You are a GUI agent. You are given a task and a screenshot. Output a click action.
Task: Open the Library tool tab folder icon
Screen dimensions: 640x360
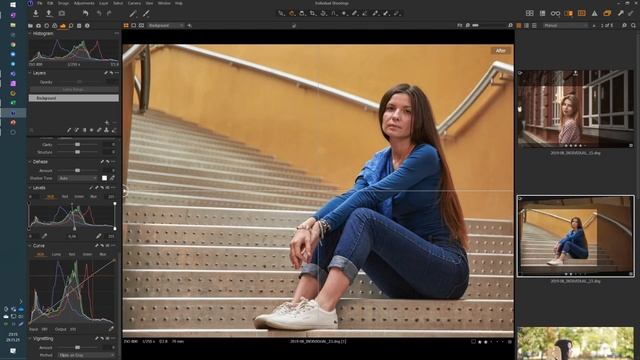(30, 26)
